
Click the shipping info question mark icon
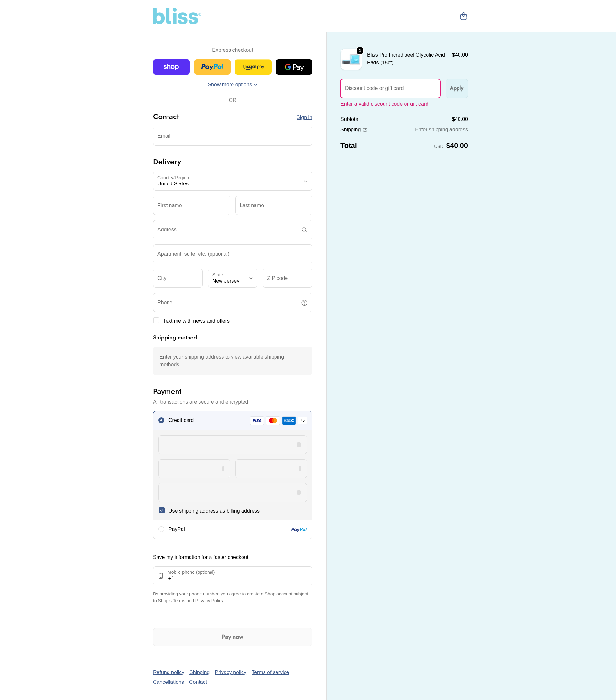pyautogui.click(x=365, y=130)
